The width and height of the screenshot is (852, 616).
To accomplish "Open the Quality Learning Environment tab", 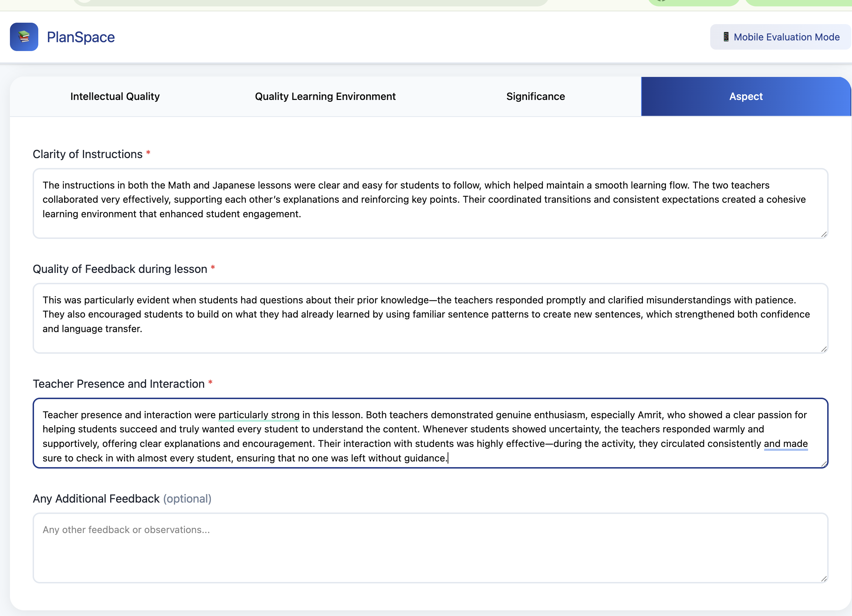I will tap(325, 96).
